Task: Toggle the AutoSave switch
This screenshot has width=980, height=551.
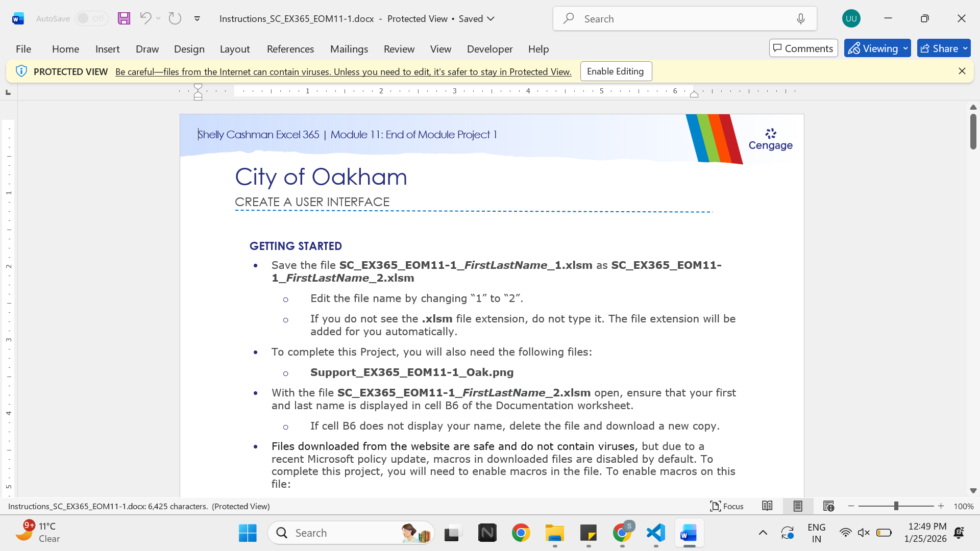Action: click(x=91, y=18)
